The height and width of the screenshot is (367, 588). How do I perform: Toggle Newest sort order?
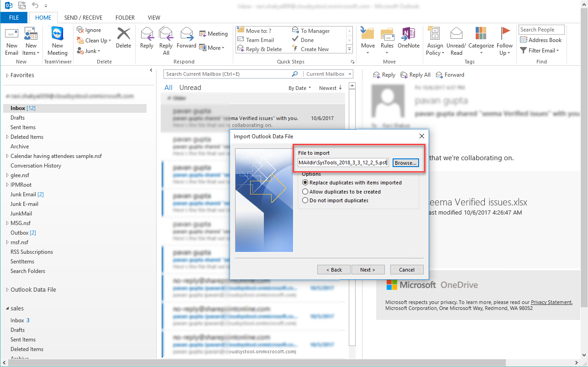coord(331,88)
